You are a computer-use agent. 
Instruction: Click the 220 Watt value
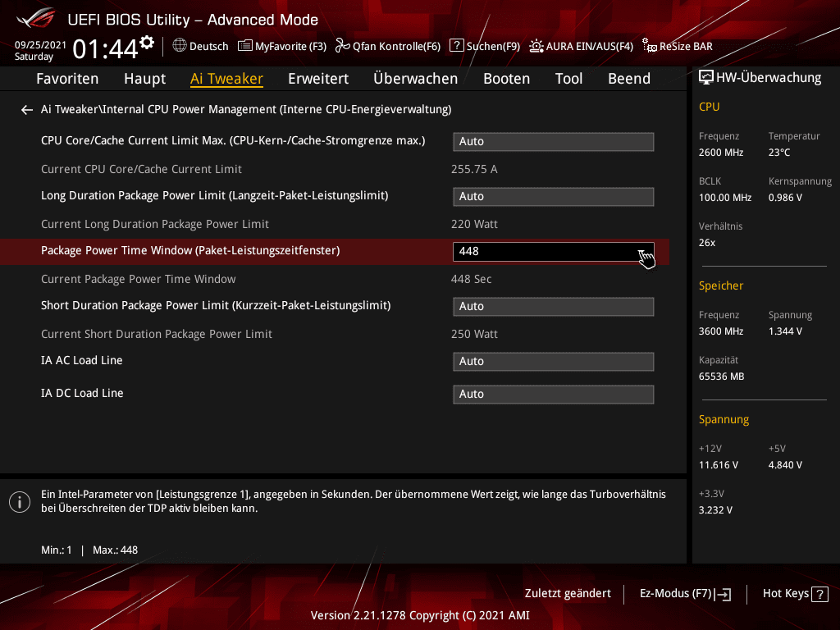tap(474, 225)
